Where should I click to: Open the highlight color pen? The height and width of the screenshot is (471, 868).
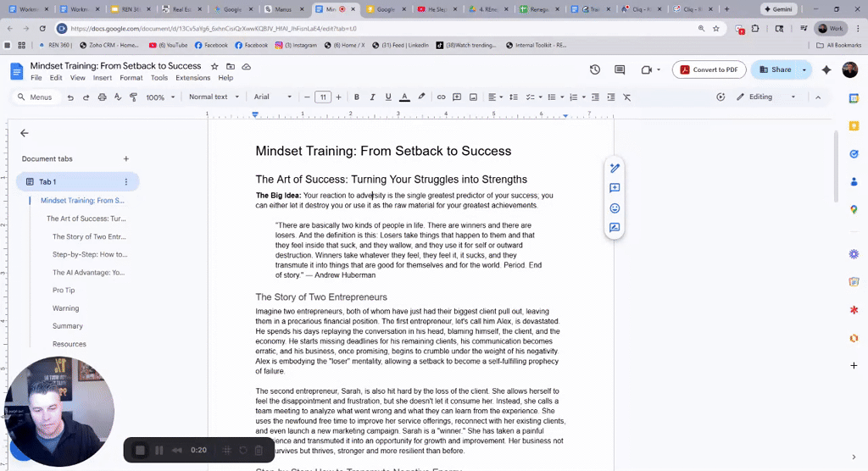click(x=421, y=97)
